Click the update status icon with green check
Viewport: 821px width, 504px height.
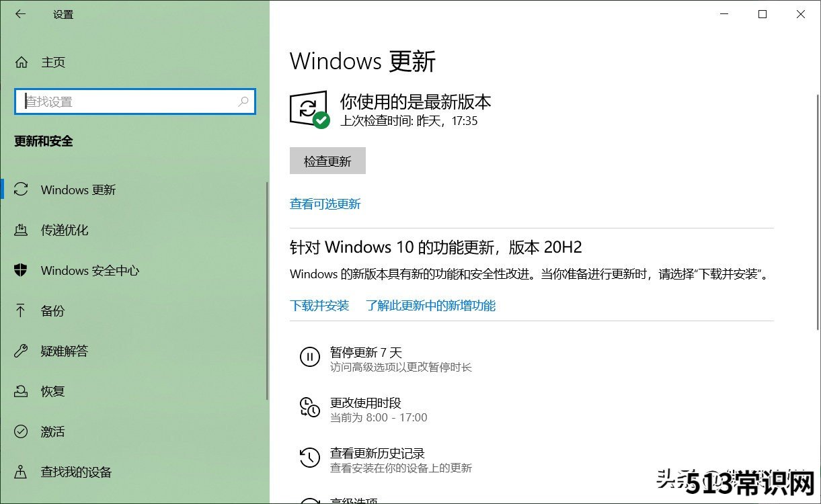[x=309, y=110]
